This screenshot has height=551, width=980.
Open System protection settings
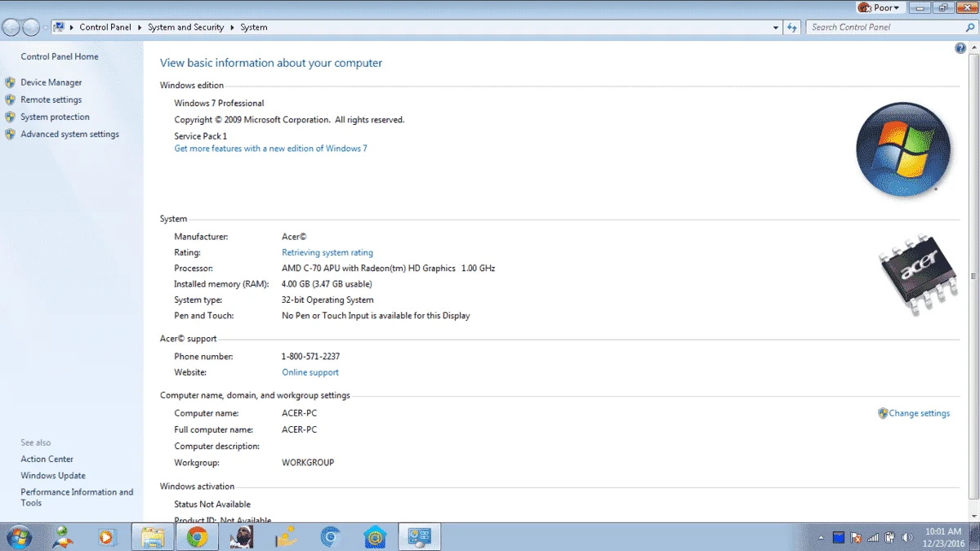pos(56,117)
